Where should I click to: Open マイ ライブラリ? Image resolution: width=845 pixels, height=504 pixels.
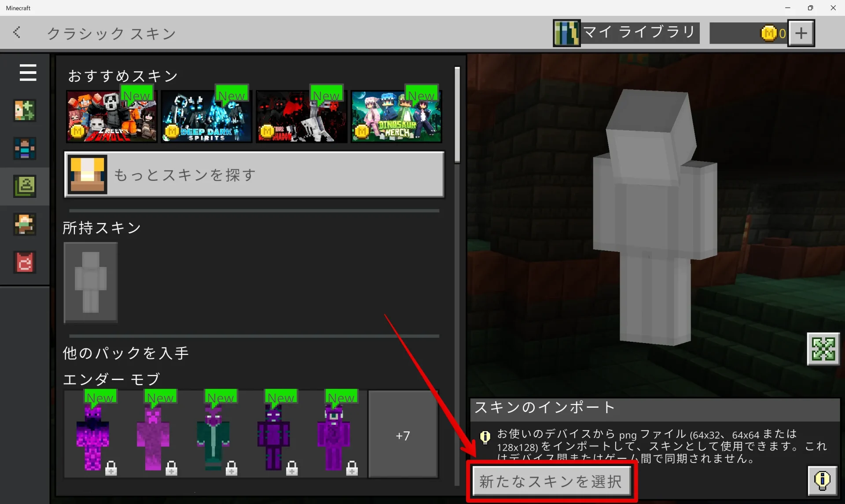tap(626, 33)
